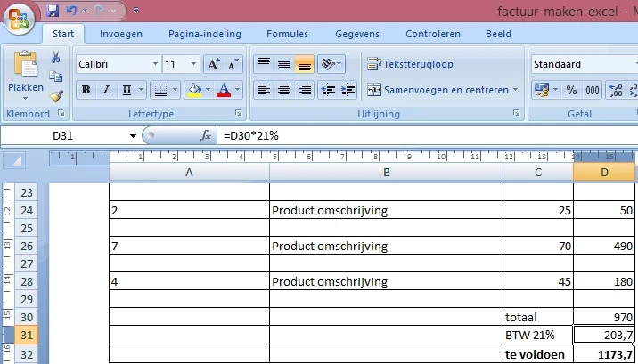Increase the decimal places
The image size is (638, 364).
coord(616,90)
